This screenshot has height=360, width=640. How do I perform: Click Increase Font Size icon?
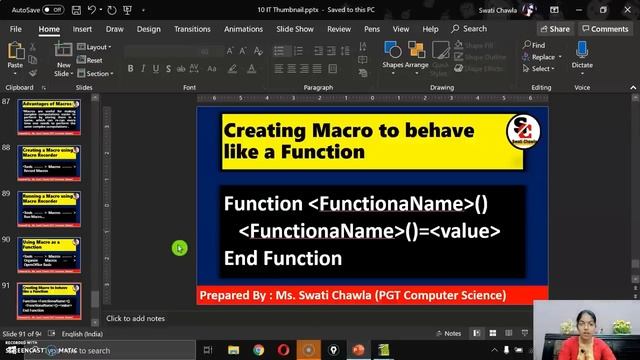pyautogui.click(x=230, y=51)
